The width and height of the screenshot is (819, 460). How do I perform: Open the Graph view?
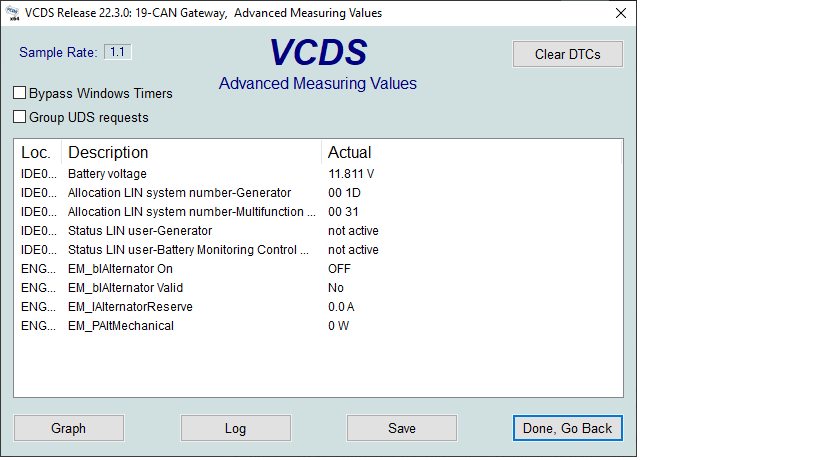coord(69,428)
